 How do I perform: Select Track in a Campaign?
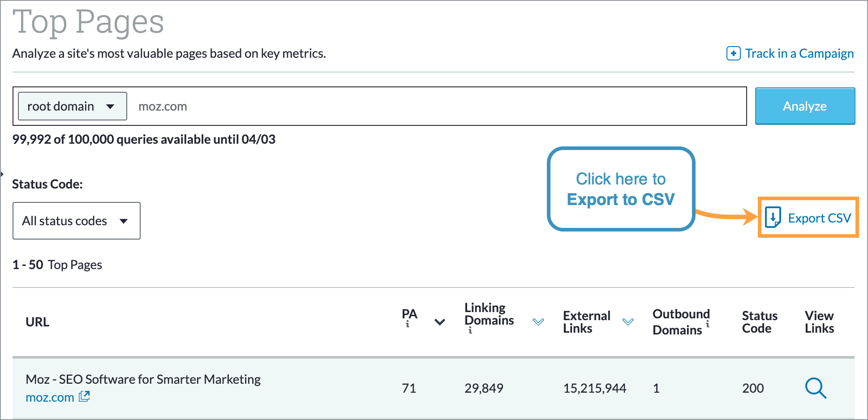point(799,53)
